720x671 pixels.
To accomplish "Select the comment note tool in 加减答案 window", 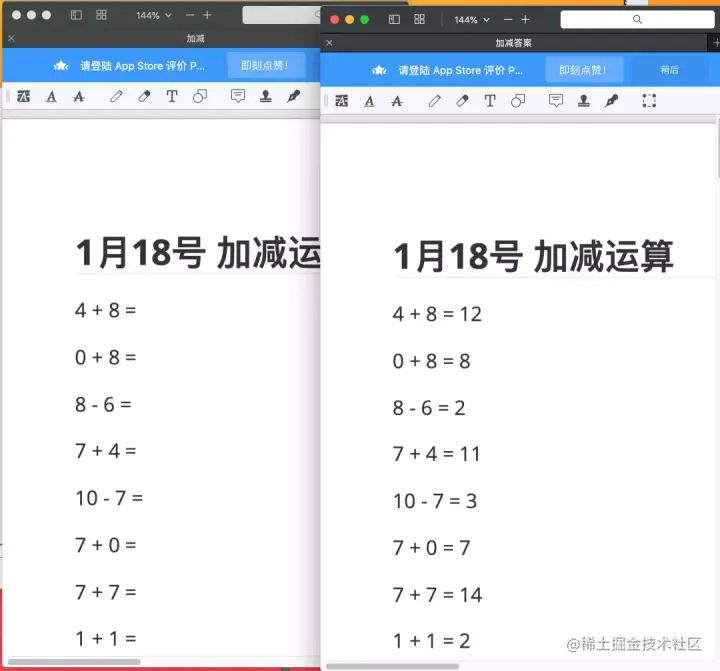I will (556, 101).
